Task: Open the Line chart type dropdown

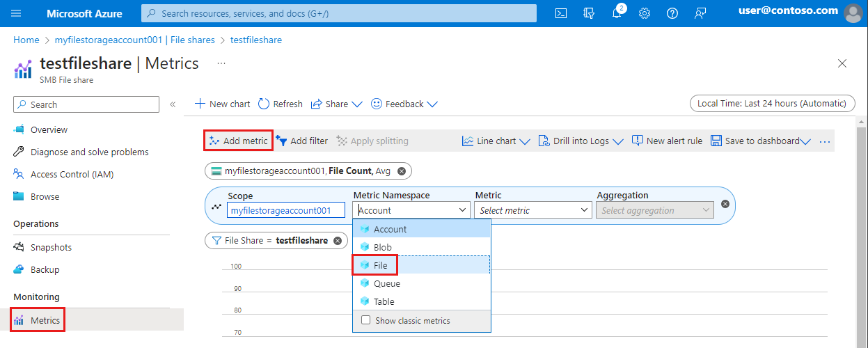Action: (496, 141)
